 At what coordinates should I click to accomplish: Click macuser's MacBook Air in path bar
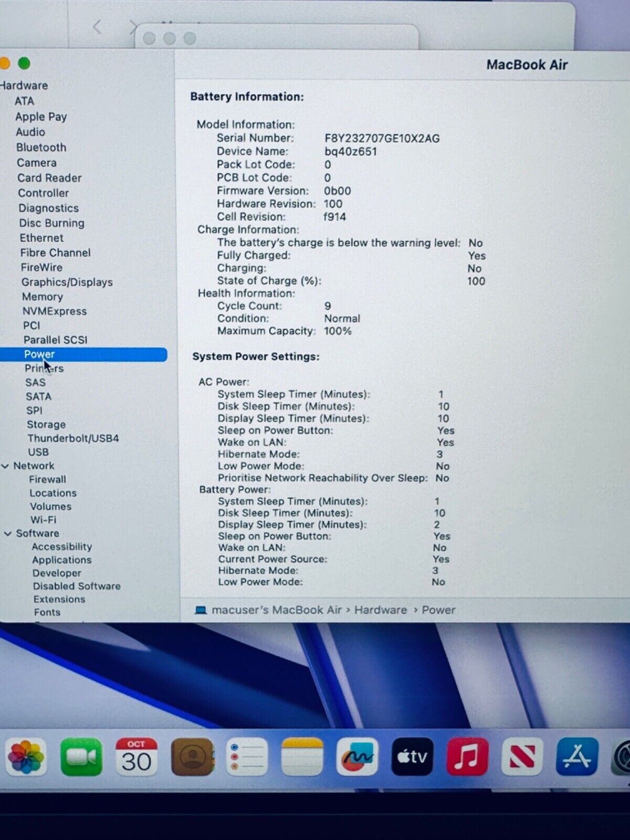pos(276,610)
